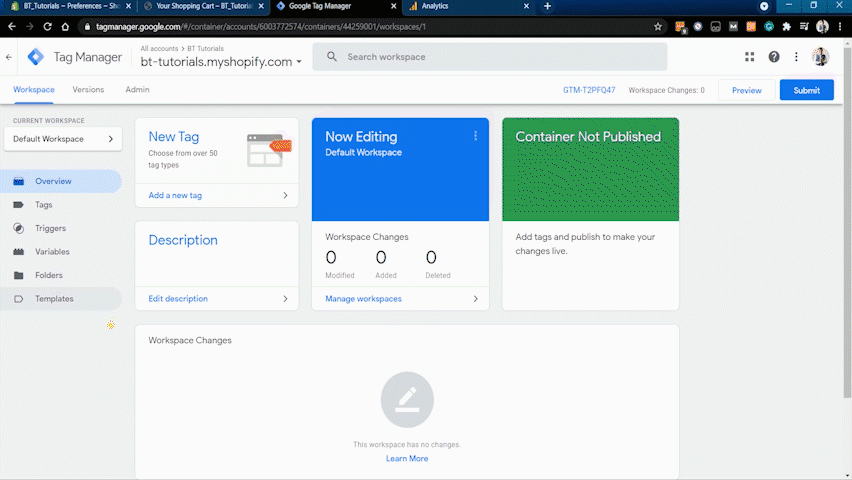This screenshot has width=852, height=480.
Task: Click the pencil icon in Workspace Changes
Action: point(407,400)
